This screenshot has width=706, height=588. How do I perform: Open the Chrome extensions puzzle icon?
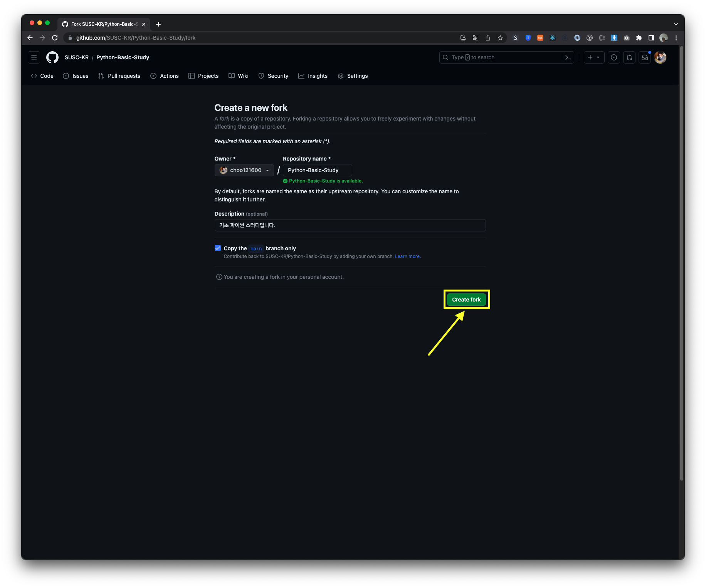639,38
